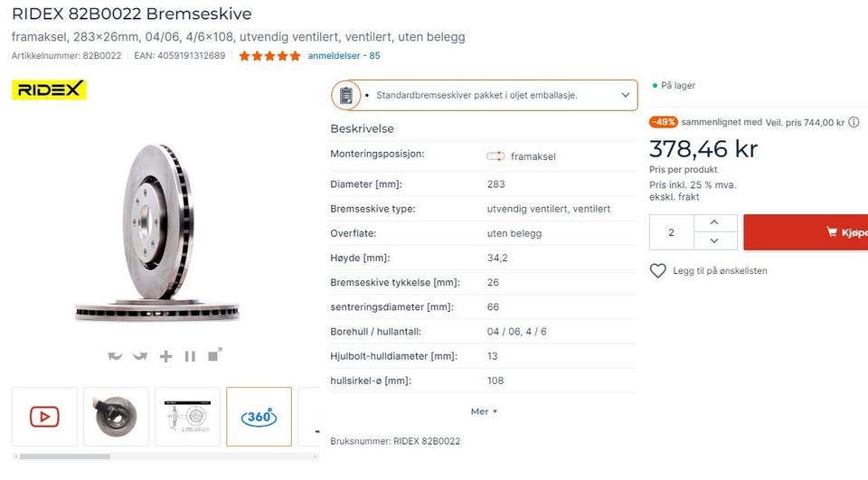The image size is (868, 480).
Task: Select the technical drawing thumbnail
Action: click(187, 417)
